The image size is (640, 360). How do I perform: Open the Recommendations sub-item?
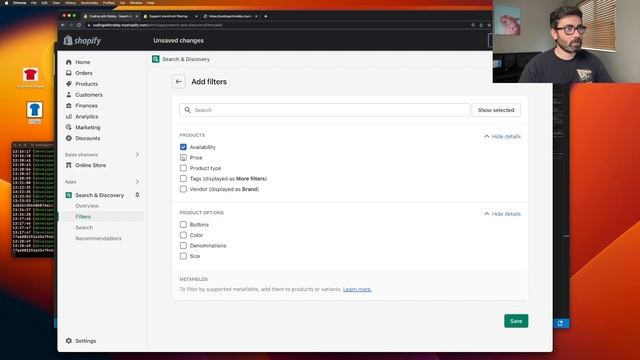point(98,238)
